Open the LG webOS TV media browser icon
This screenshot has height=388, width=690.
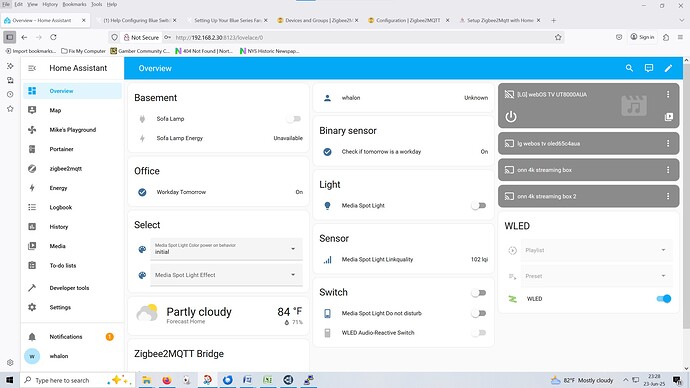point(668,117)
